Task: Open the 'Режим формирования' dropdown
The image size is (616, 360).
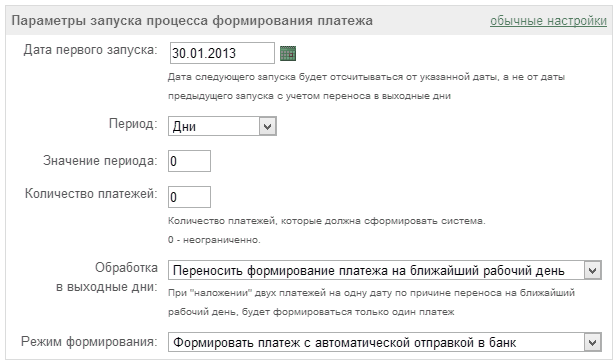Action: [385, 342]
